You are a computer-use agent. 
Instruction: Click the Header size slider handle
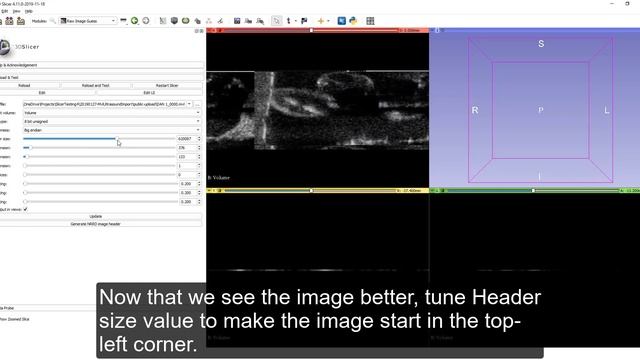click(x=117, y=139)
